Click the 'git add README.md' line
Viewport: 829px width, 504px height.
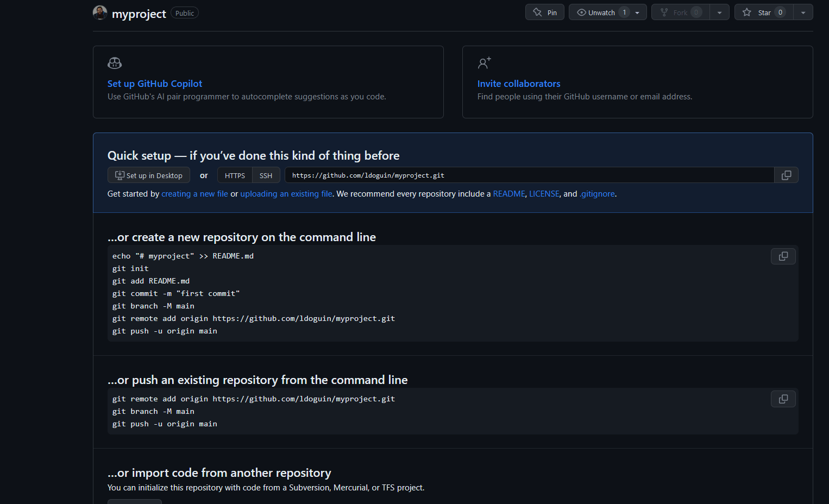pos(151,281)
